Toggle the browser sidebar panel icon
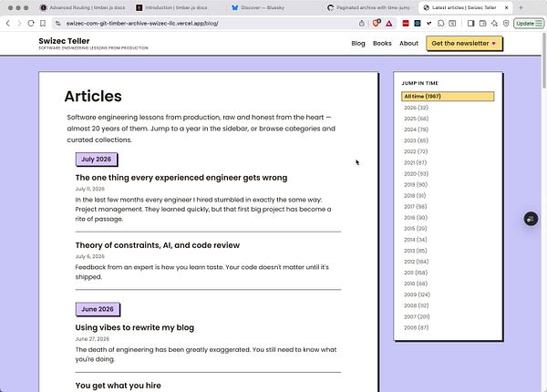 click(x=470, y=24)
